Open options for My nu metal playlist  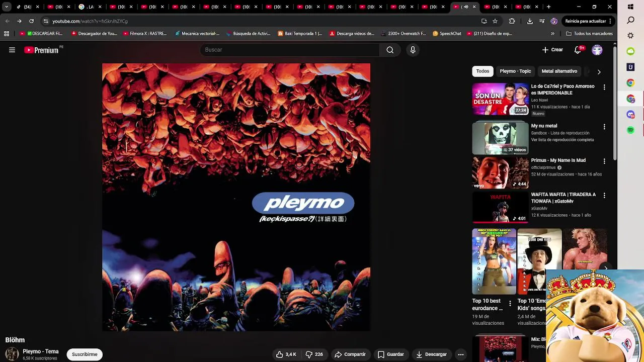(604, 127)
